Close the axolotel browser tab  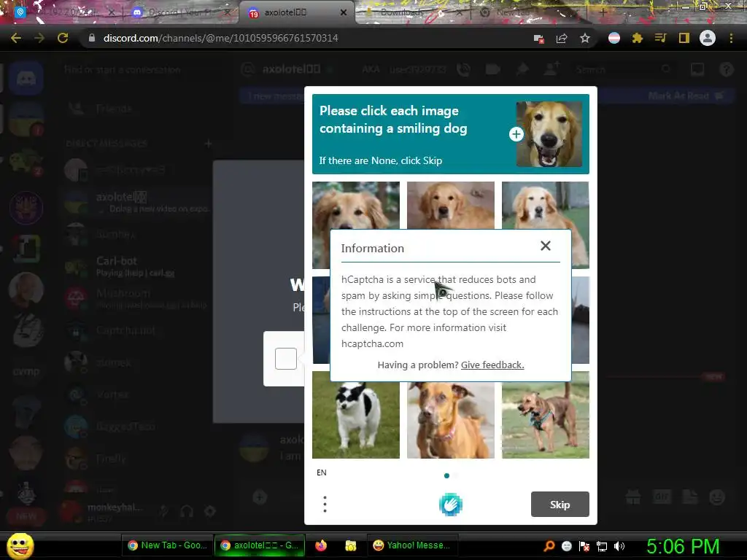click(x=344, y=12)
